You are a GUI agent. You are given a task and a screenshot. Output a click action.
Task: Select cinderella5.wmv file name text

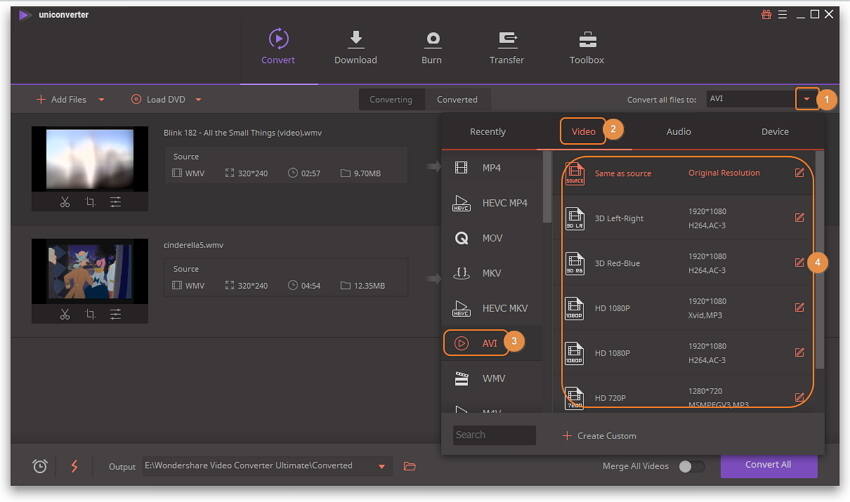(194, 245)
